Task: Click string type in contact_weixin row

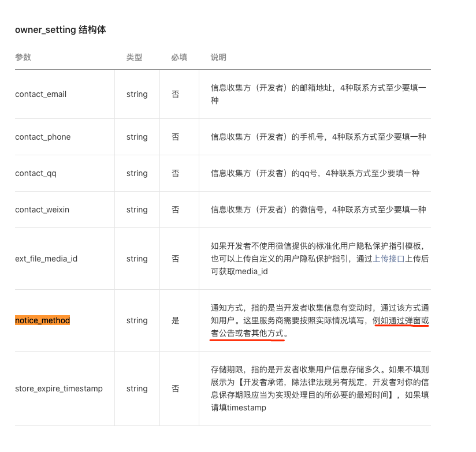Action: [x=137, y=210]
